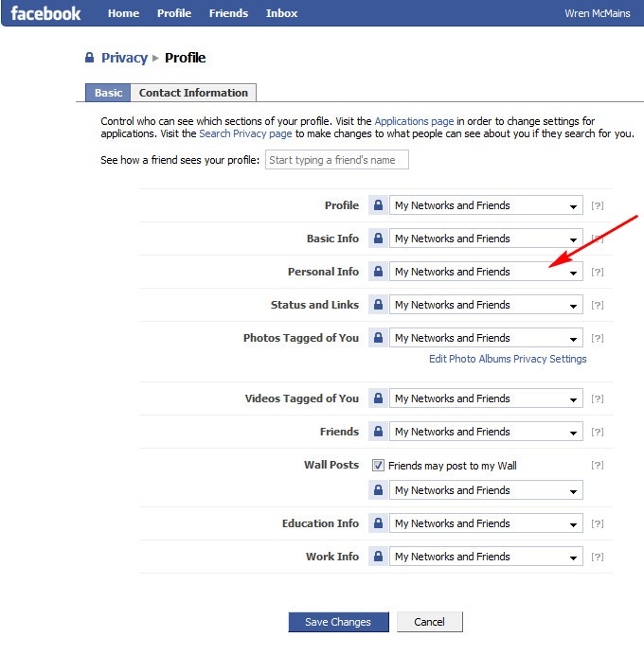
Task: Open Inbox in top navigation
Action: [x=281, y=13]
